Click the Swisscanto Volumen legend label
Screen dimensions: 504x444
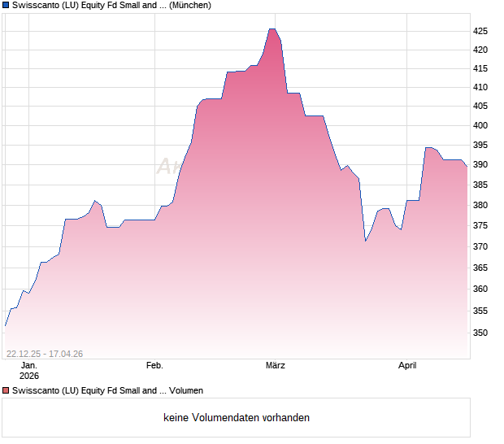(x=107, y=390)
